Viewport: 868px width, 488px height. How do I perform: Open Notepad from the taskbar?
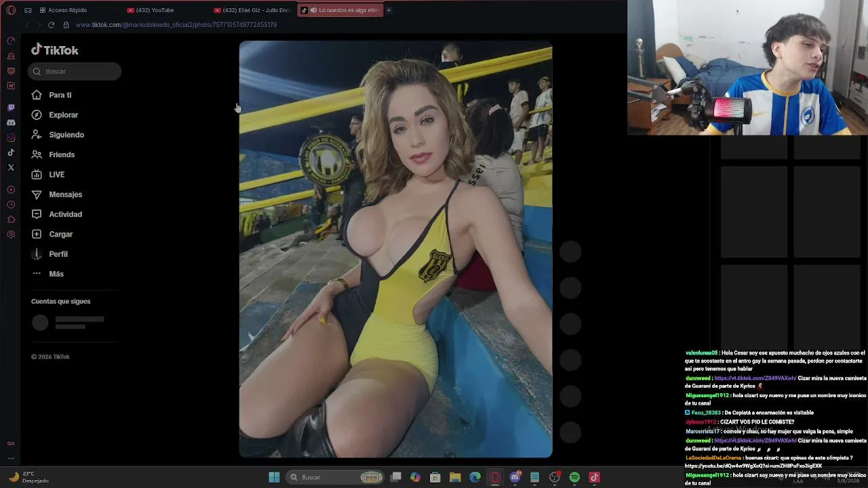click(x=535, y=477)
